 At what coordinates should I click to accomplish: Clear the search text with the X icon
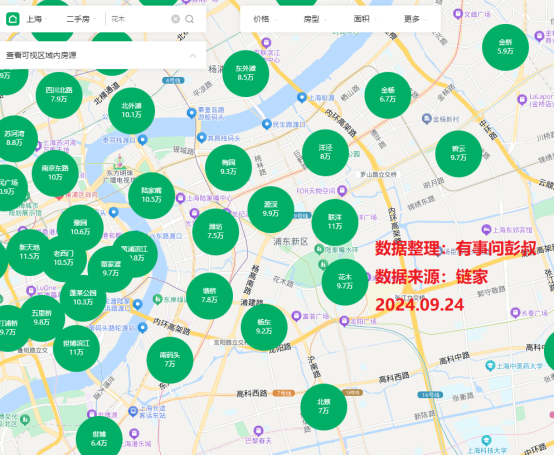(x=175, y=19)
